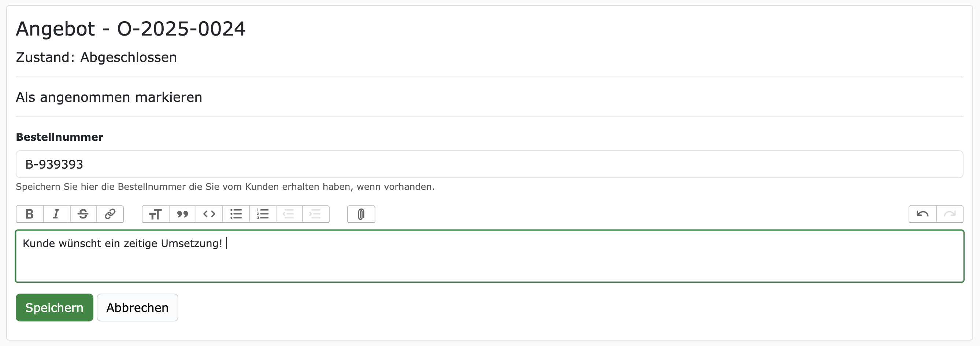This screenshot has height=346, width=980.
Task: Decrease the indent level
Action: (x=289, y=214)
